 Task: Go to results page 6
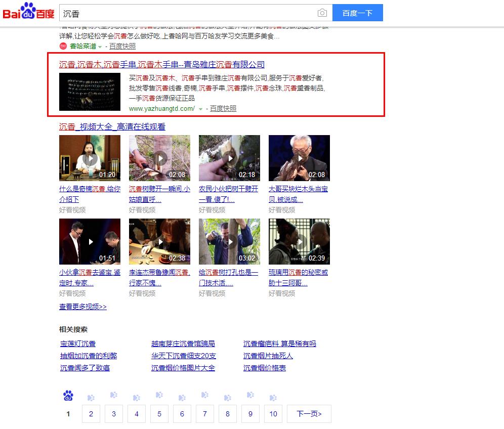pyautogui.click(x=182, y=414)
